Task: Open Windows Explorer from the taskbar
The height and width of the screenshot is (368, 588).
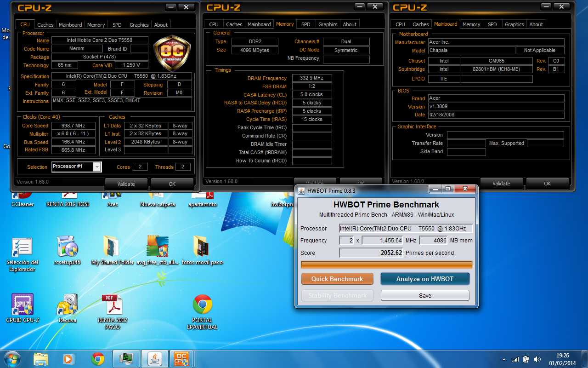Action: (x=41, y=358)
